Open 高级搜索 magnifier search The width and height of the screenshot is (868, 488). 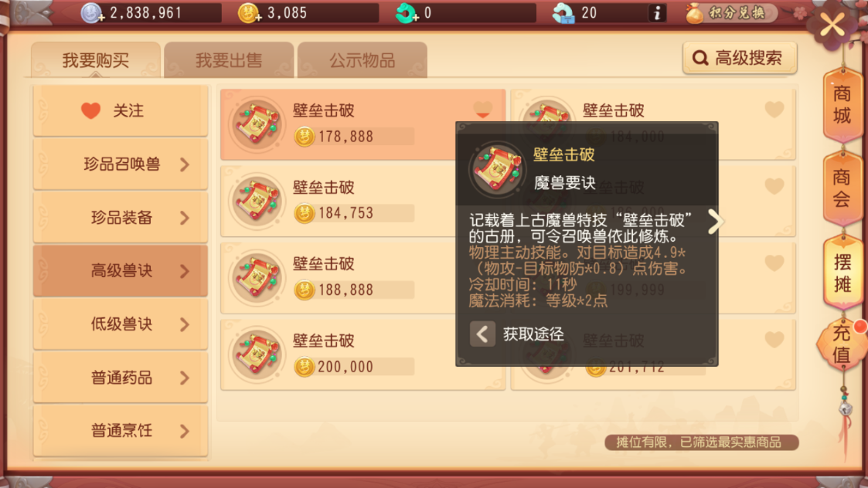coord(740,58)
